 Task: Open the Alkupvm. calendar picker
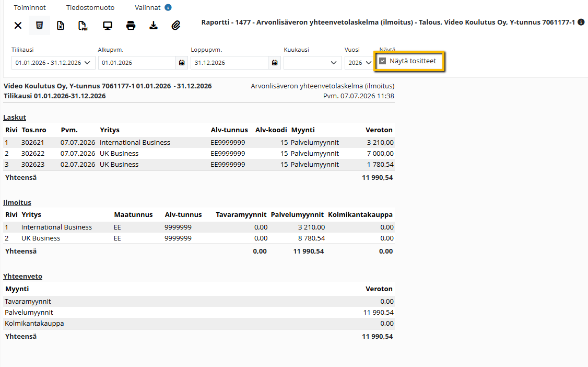[x=182, y=63]
